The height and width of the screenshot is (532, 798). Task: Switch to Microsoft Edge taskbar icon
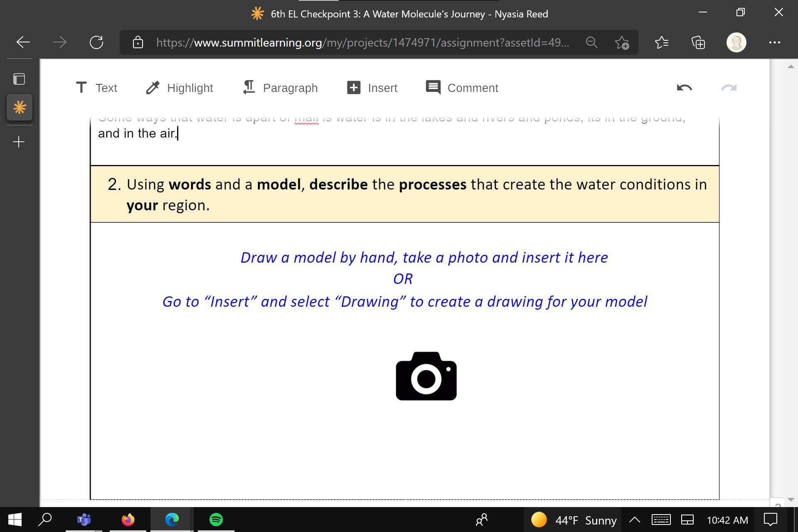tap(172, 520)
